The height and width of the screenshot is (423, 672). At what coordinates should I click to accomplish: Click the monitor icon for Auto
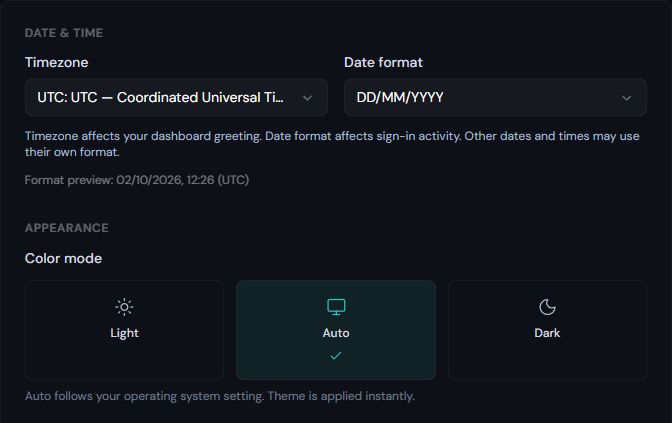tap(336, 307)
